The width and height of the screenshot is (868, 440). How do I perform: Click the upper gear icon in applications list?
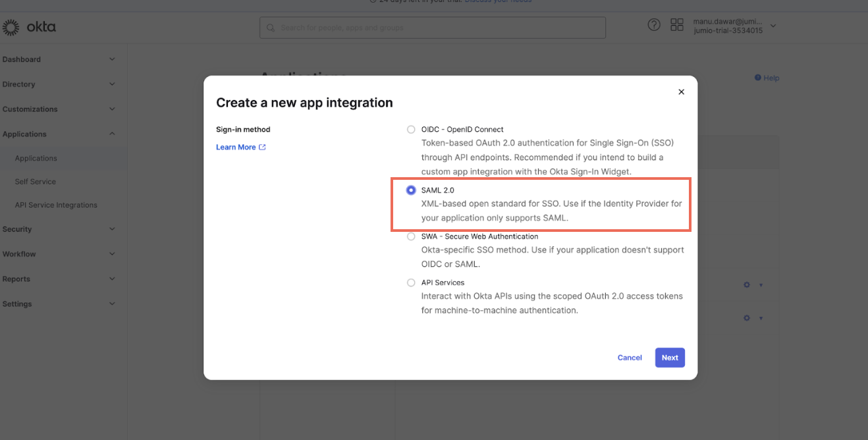pyautogui.click(x=746, y=285)
